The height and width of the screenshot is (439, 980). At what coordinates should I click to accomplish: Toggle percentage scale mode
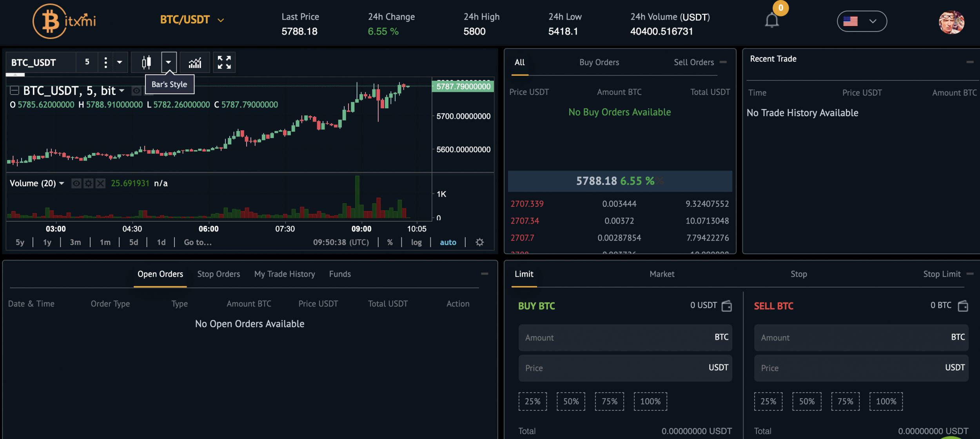click(390, 242)
